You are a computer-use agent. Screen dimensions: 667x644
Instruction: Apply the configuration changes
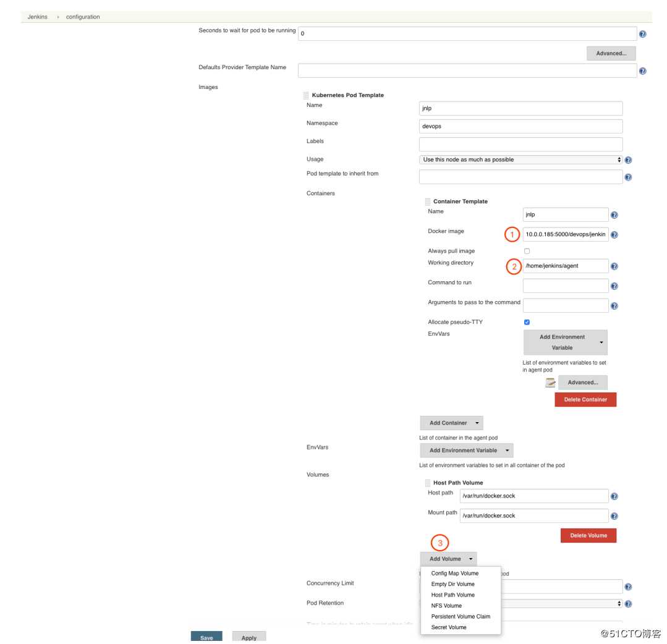[x=249, y=637]
